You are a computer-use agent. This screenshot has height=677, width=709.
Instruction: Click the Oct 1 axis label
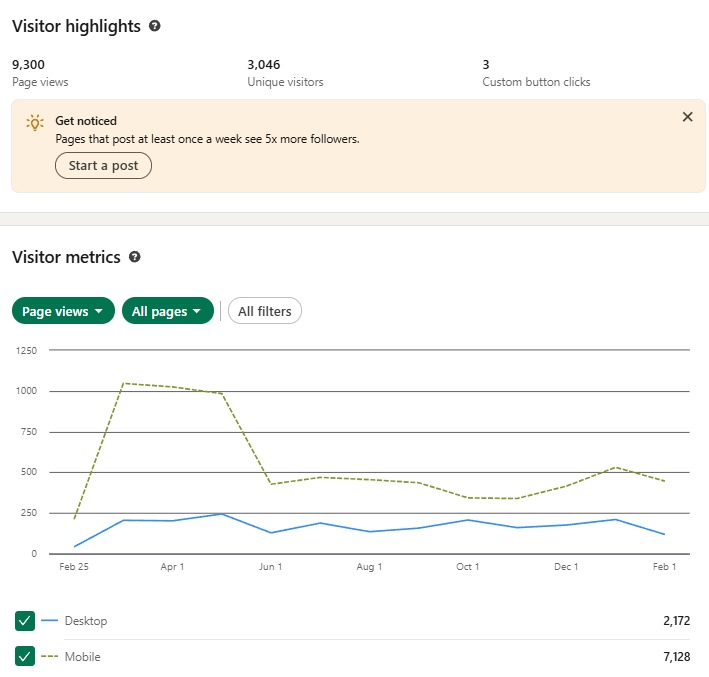(467, 567)
